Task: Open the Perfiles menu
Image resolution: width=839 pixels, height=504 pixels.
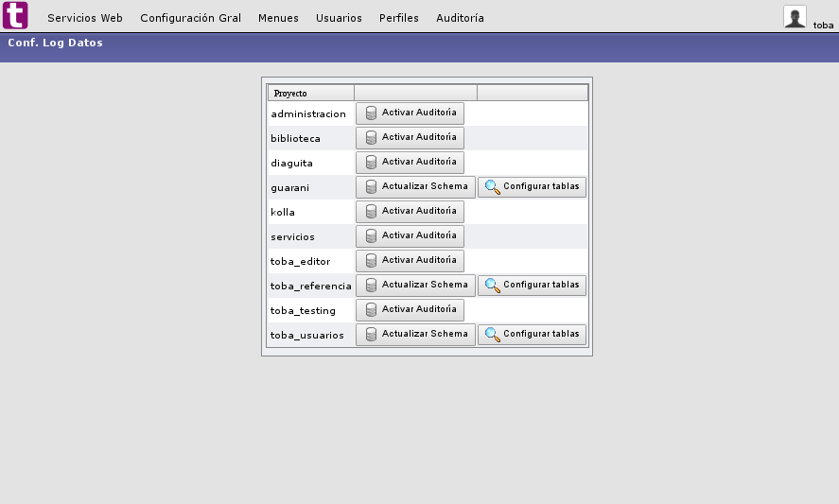Action: (399, 18)
